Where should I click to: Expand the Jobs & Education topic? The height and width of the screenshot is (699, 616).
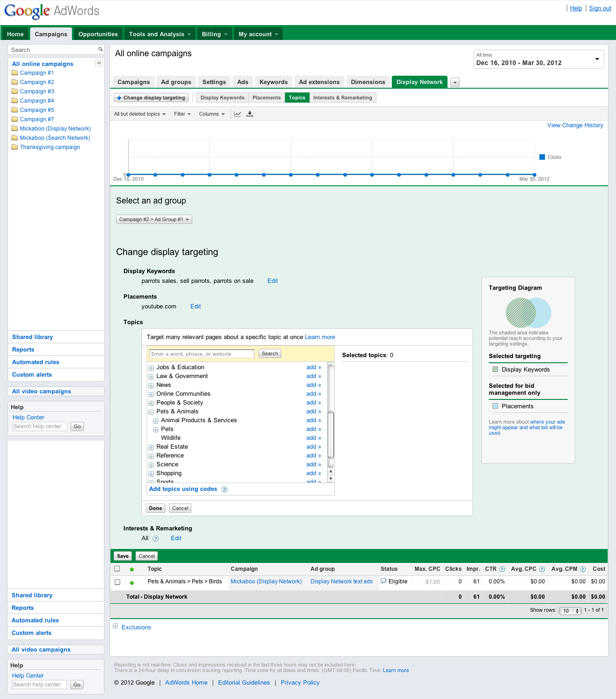[x=151, y=368]
